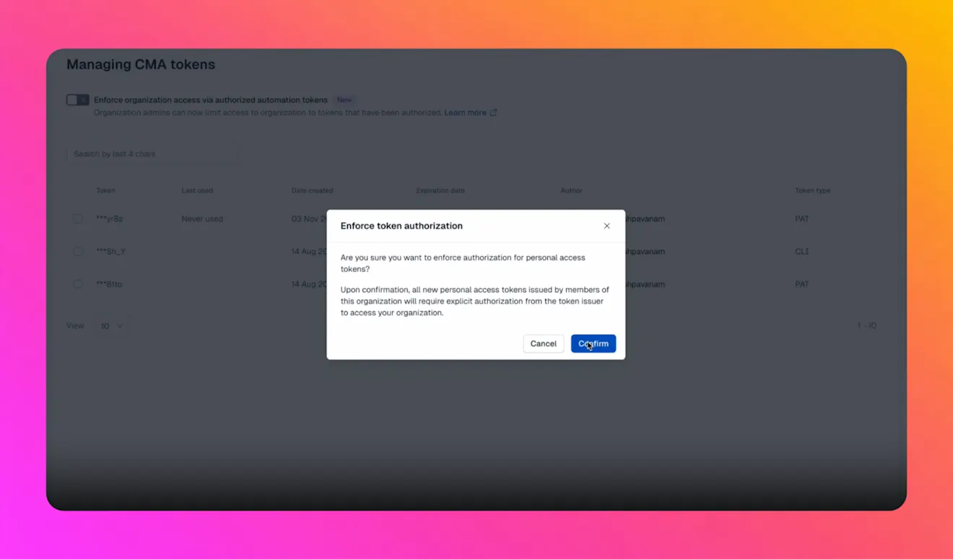
Task: Open the Learn more link
Action: (x=465, y=113)
